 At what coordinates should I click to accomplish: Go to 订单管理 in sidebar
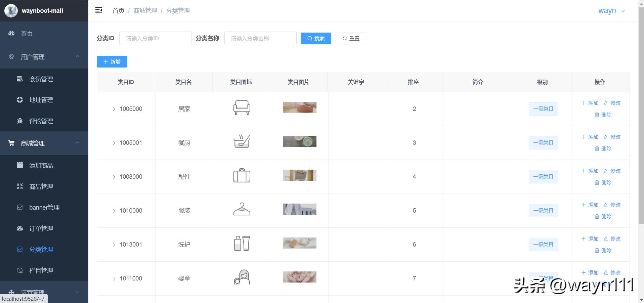(41, 228)
